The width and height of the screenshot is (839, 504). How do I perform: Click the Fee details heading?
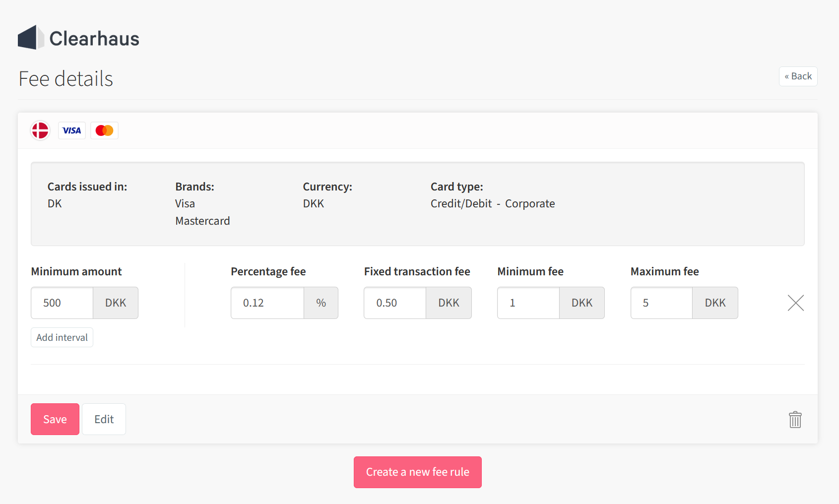coord(66,79)
